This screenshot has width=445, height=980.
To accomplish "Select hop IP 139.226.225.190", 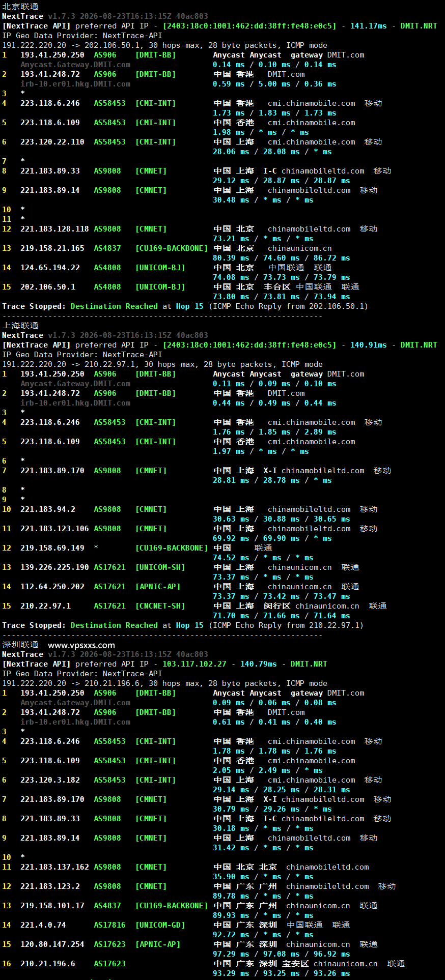I will 54,567.
